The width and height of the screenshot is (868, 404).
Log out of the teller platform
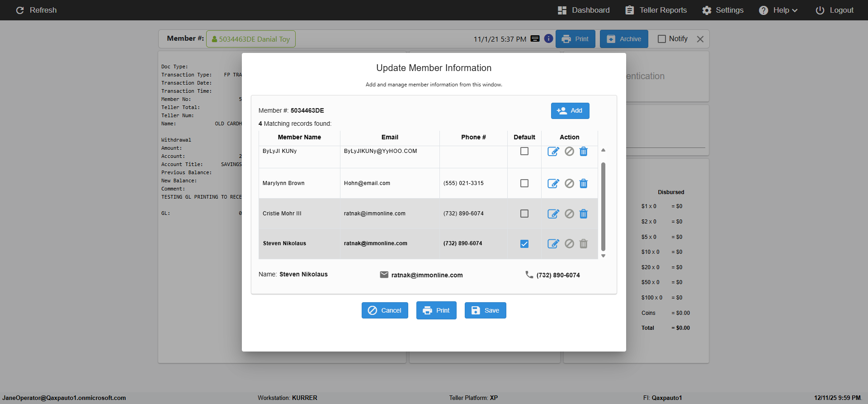pyautogui.click(x=835, y=10)
